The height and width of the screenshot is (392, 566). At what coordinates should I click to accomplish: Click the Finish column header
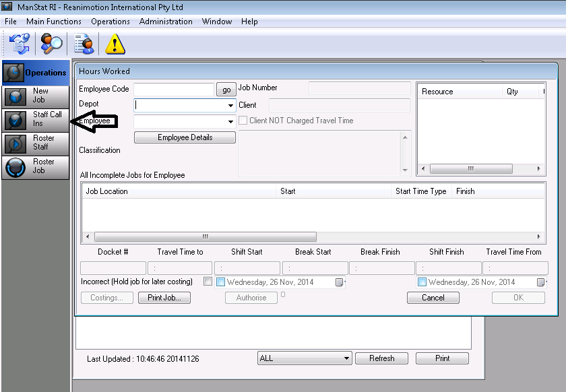[x=498, y=191]
